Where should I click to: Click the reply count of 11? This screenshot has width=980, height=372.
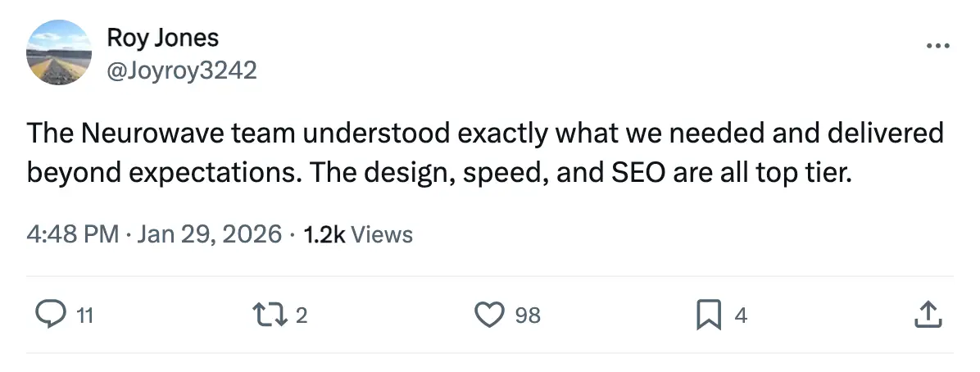84,315
